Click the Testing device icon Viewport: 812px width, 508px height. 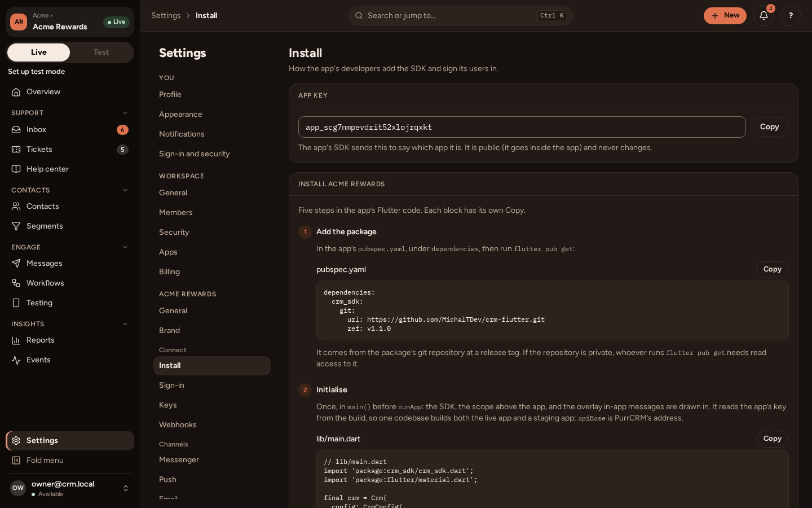click(16, 303)
